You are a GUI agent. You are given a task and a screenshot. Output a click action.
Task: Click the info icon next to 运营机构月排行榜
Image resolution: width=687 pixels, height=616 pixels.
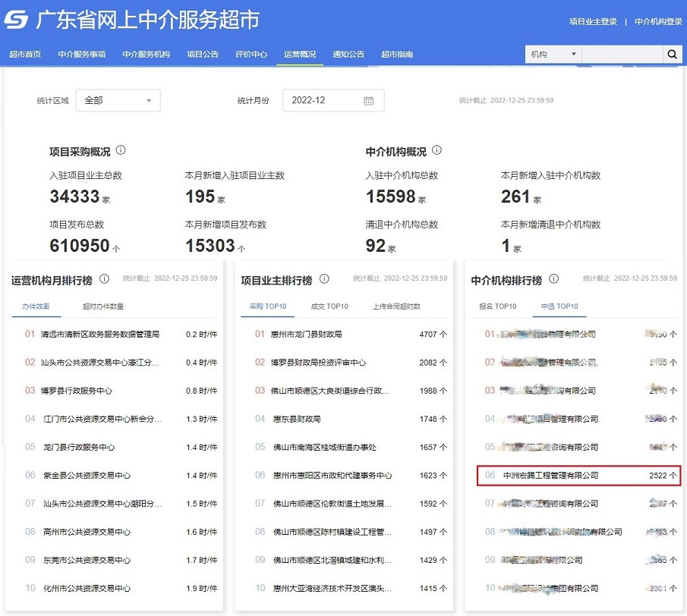pos(105,279)
